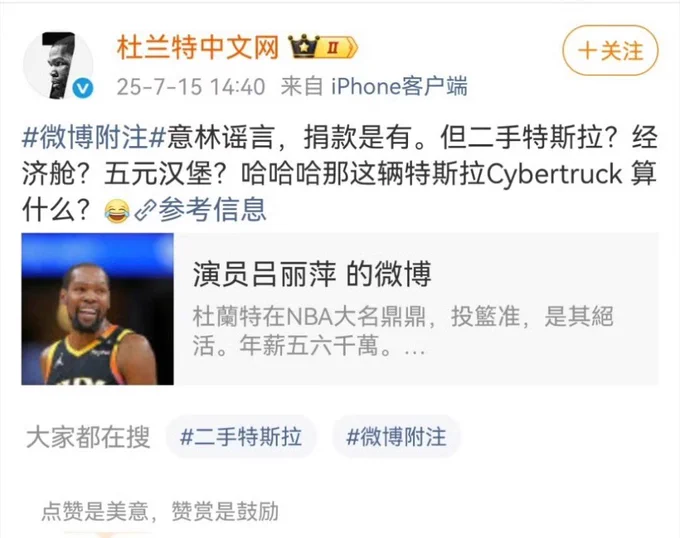Open the crown membership level badge
680x538 pixels.
tap(323, 47)
